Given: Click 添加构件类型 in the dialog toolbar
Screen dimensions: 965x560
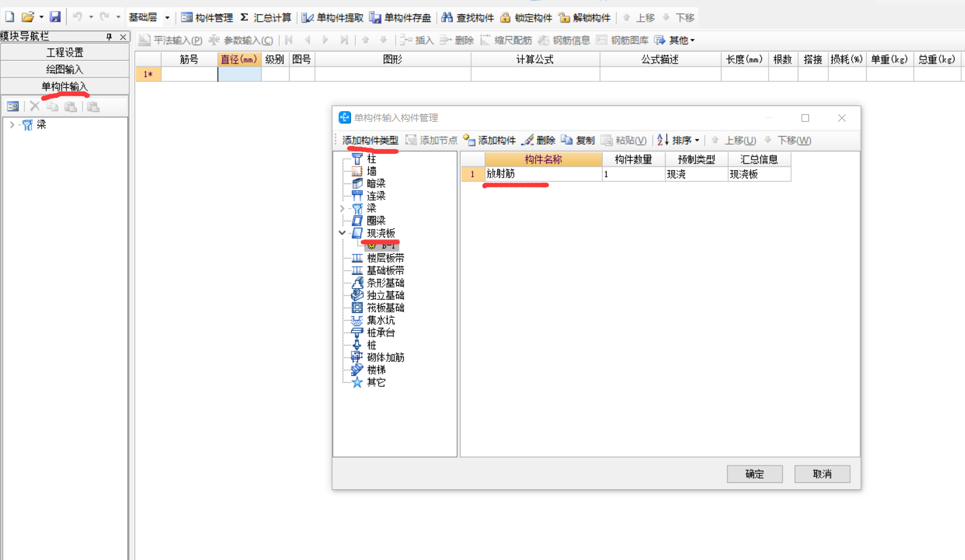Looking at the screenshot, I should [370, 140].
